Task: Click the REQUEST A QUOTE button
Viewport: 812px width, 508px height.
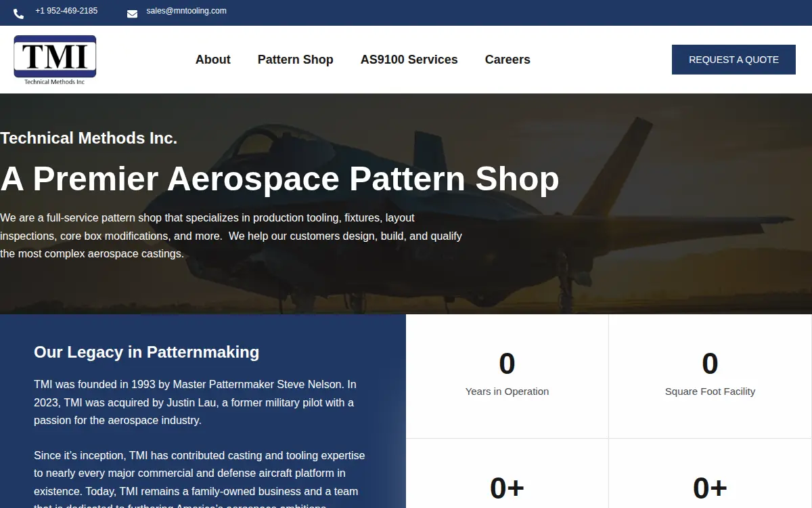Action: click(734, 60)
